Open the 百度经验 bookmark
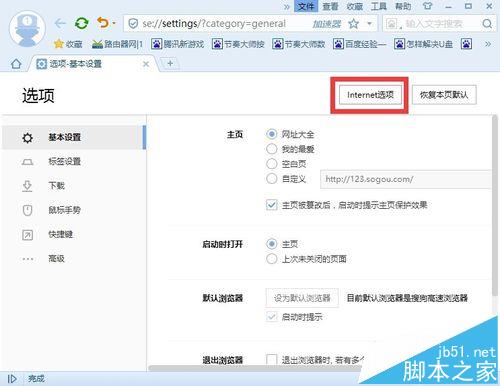The image size is (500, 386). point(359,44)
